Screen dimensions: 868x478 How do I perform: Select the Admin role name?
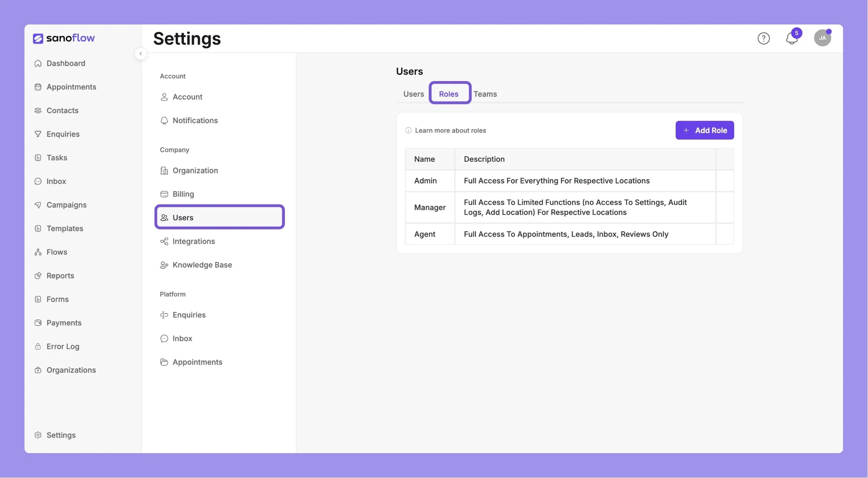pos(425,181)
